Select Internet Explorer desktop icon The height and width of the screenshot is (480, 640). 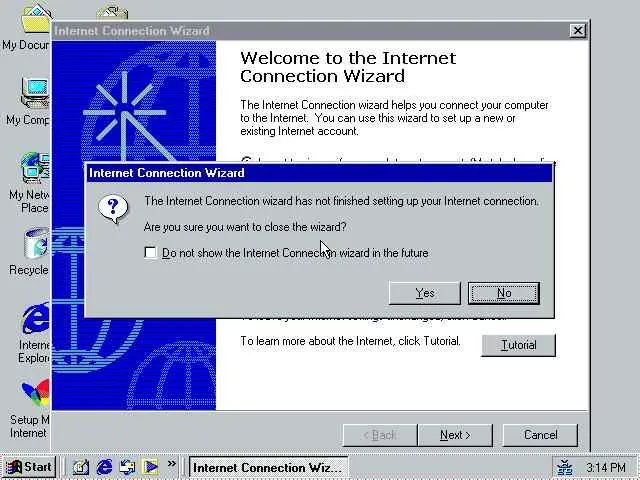point(33,333)
